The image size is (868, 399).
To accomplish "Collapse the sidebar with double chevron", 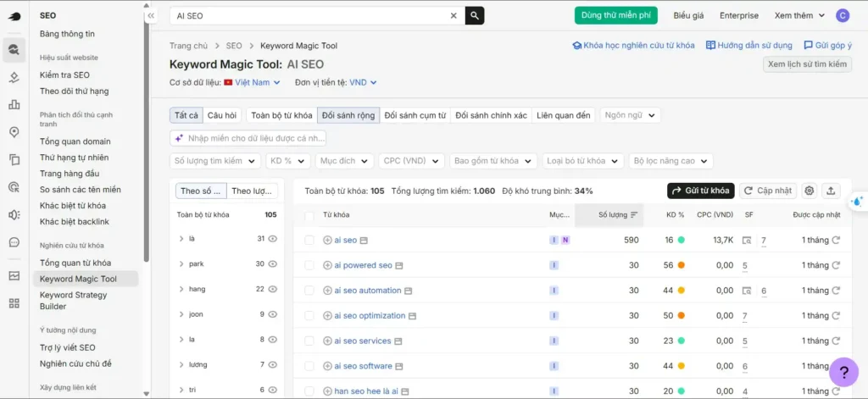I will tap(151, 16).
